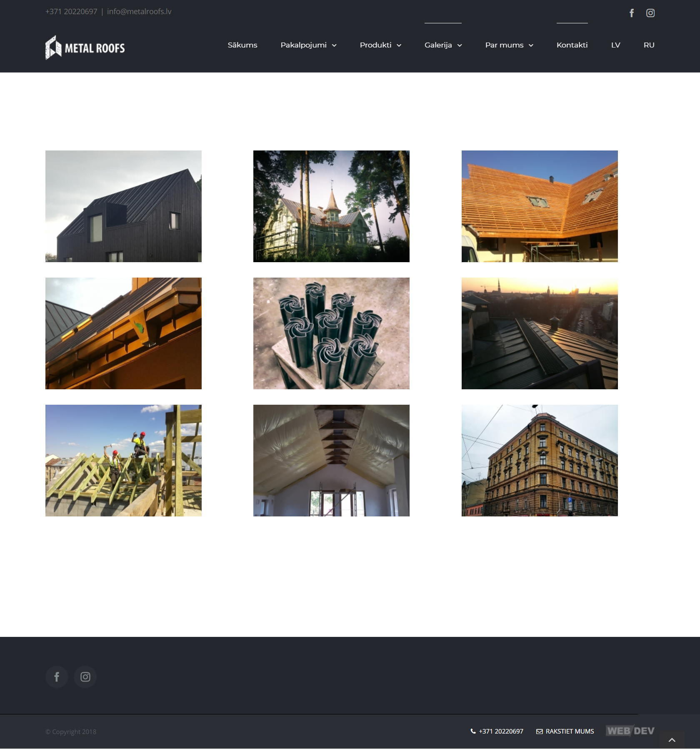Open the black house with metal roof photo
Screen dimensions: 700x749
[x=123, y=206]
